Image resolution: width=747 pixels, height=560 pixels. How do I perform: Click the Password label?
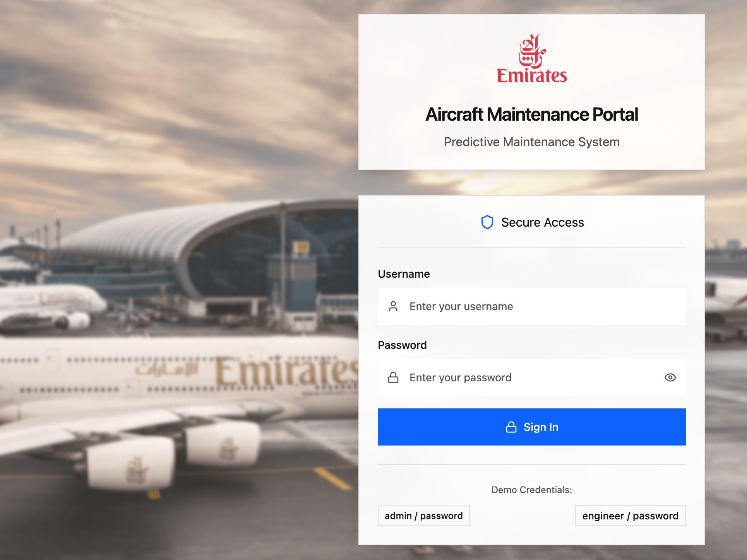tap(403, 345)
